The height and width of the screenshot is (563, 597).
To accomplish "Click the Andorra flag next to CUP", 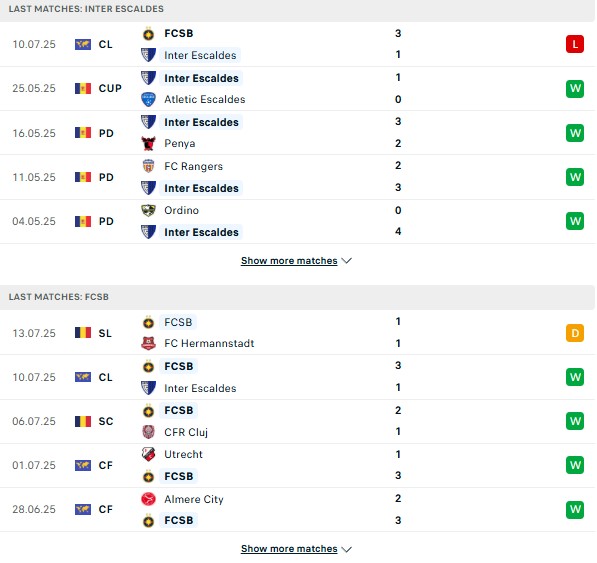I will 83,88.
